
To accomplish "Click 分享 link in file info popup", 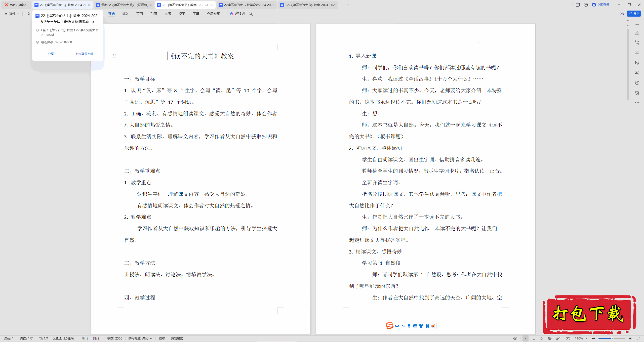I will (x=51, y=54).
